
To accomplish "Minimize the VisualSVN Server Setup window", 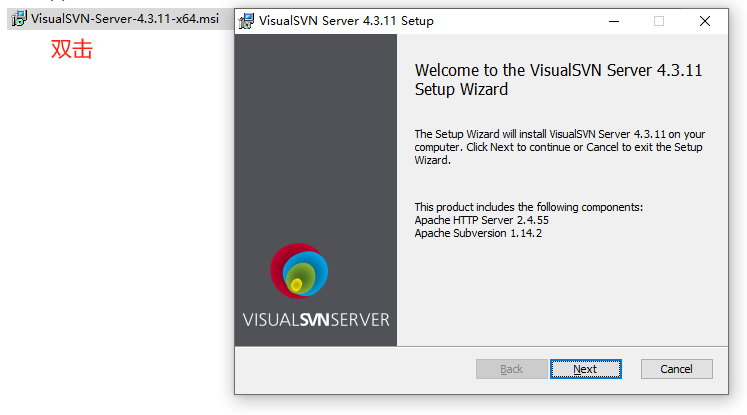I will coord(614,21).
